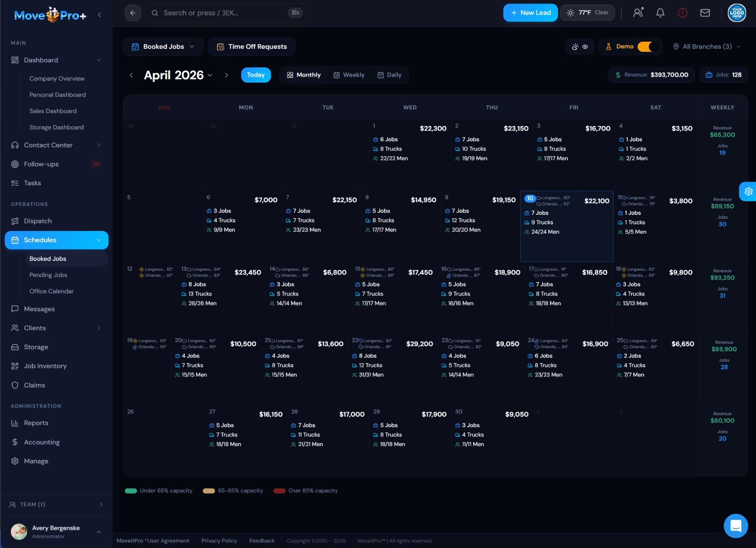Open the Booked Jobs dropdown

pos(163,46)
